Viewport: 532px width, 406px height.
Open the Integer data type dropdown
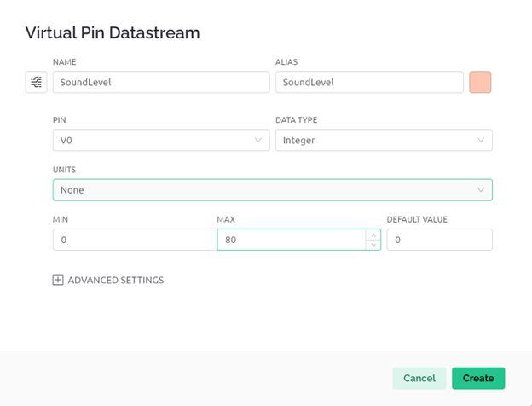click(383, 140)
